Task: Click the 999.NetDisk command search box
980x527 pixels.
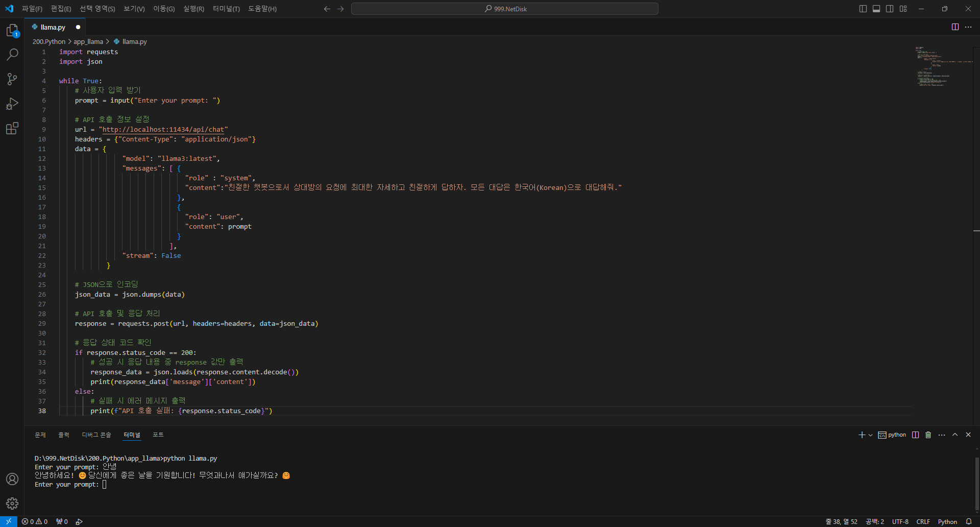Action: (505, 9)
